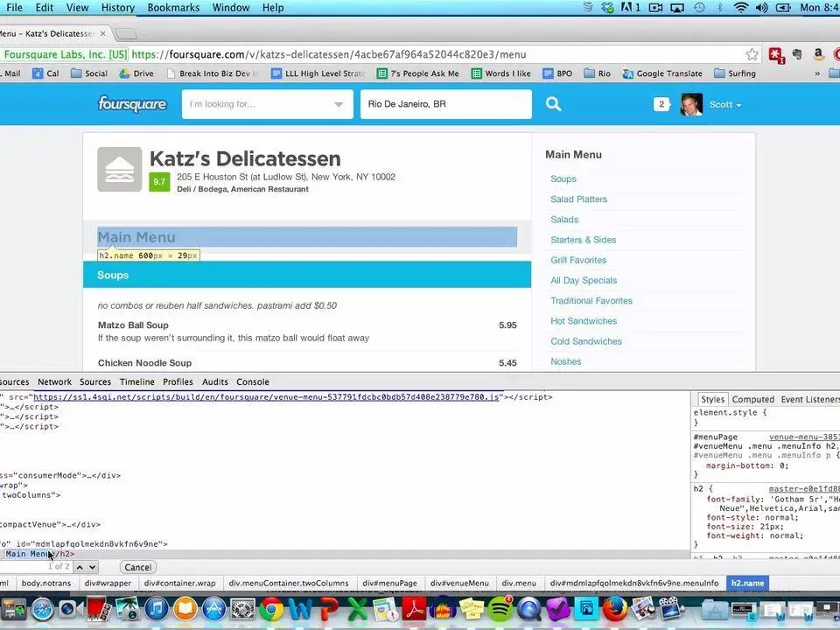
Task: Switch to DevTools Sources tab
Action: (x=95, y=382)
